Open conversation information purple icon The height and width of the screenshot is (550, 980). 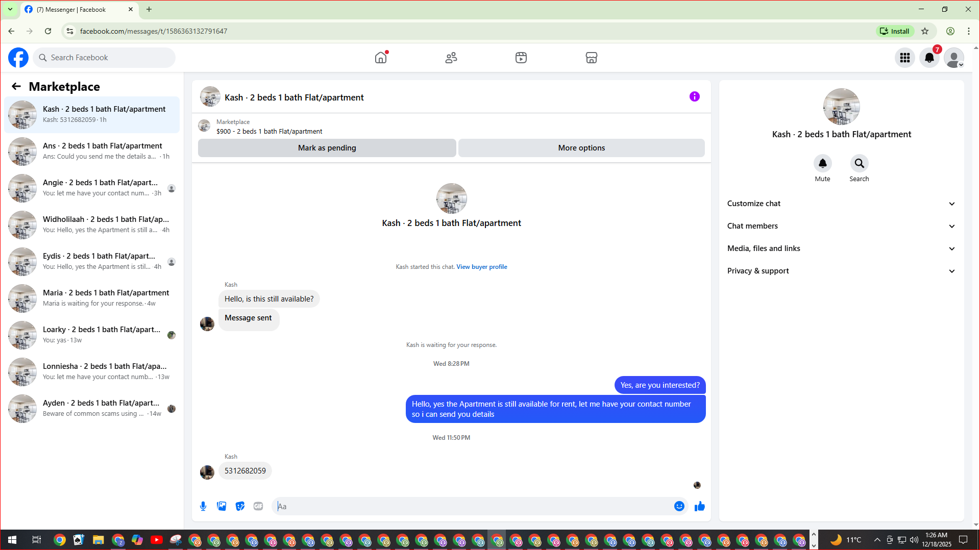[x=695, y=96]
